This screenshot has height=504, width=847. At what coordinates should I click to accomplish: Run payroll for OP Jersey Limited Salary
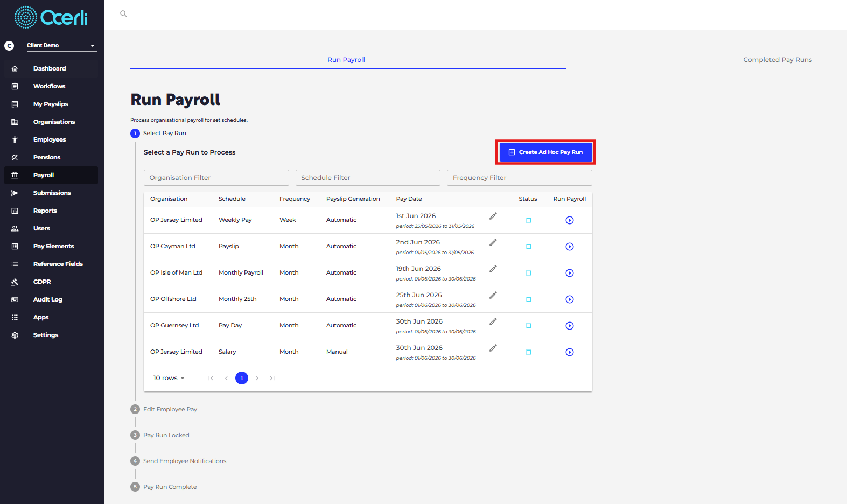click(570, 352)
